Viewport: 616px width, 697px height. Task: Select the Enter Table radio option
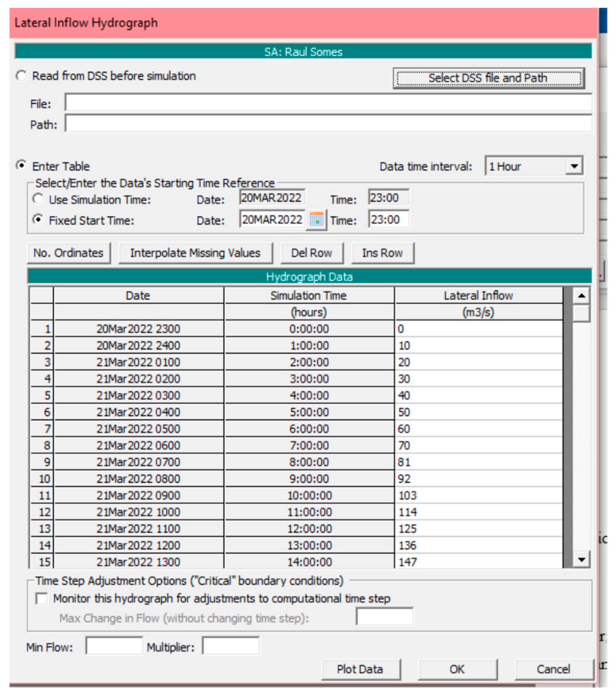click(22, 166)
